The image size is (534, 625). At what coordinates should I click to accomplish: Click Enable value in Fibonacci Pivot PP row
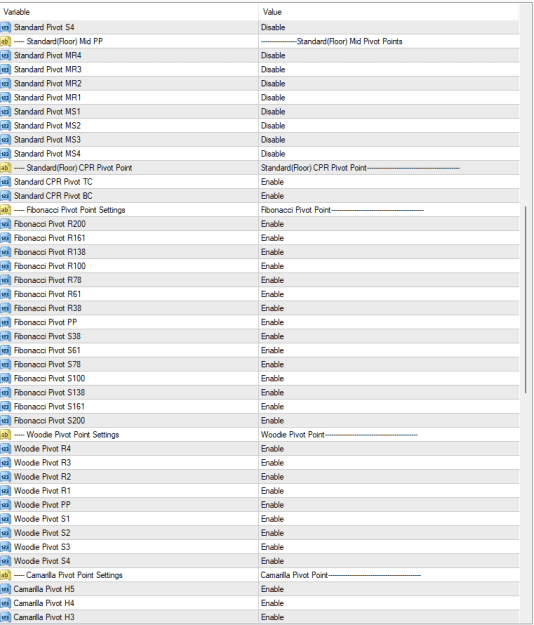(273, 322)
